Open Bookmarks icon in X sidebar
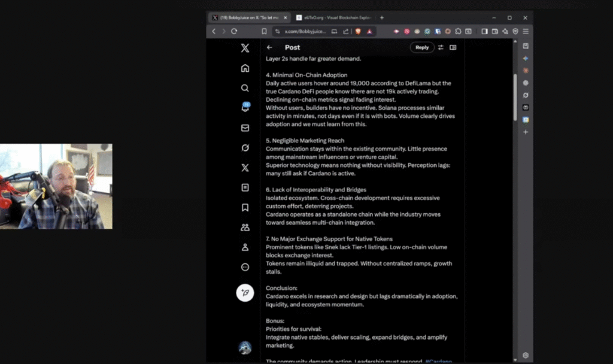Image resolution: width=613 pixels, height=364 pixels. coord(245,207)
